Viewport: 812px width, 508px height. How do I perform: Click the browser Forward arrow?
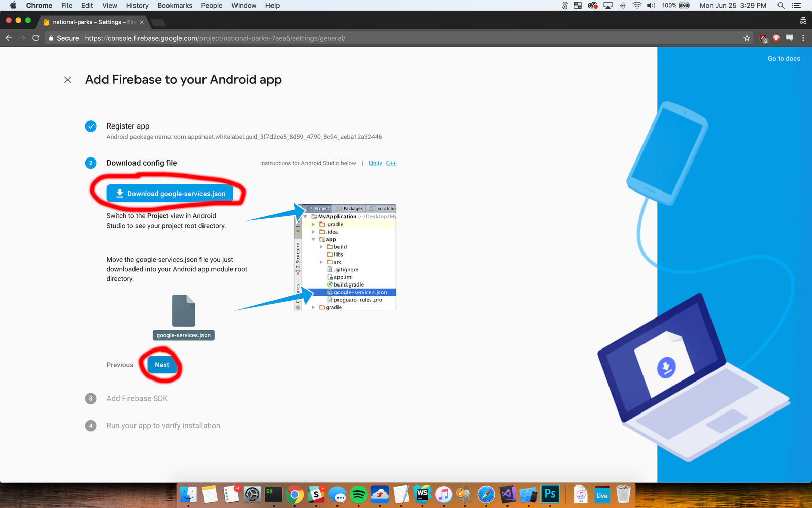coord(22,38)
